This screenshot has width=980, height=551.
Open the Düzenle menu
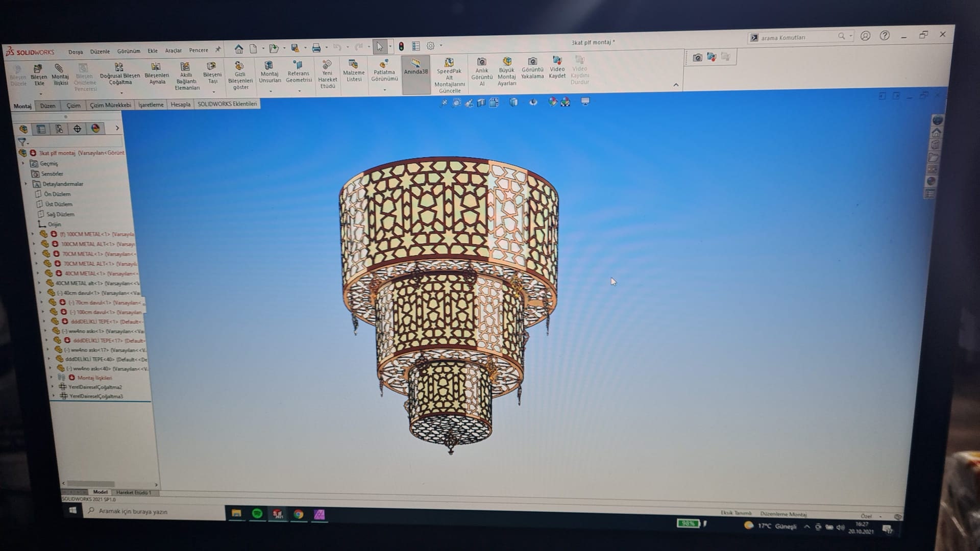[100, 52]
